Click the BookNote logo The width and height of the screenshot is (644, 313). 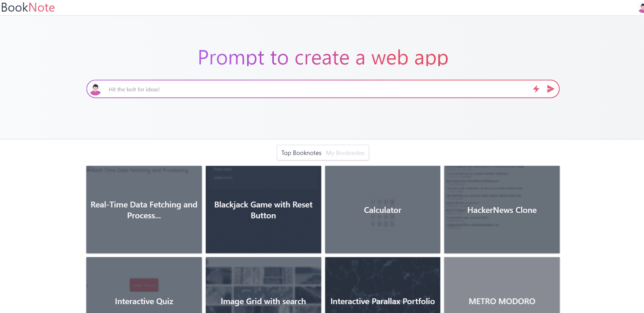click(x=28, y=8)
